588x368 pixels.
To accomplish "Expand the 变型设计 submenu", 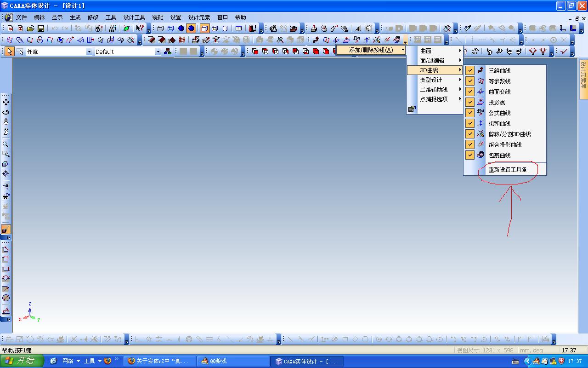I will pos(435,80).
